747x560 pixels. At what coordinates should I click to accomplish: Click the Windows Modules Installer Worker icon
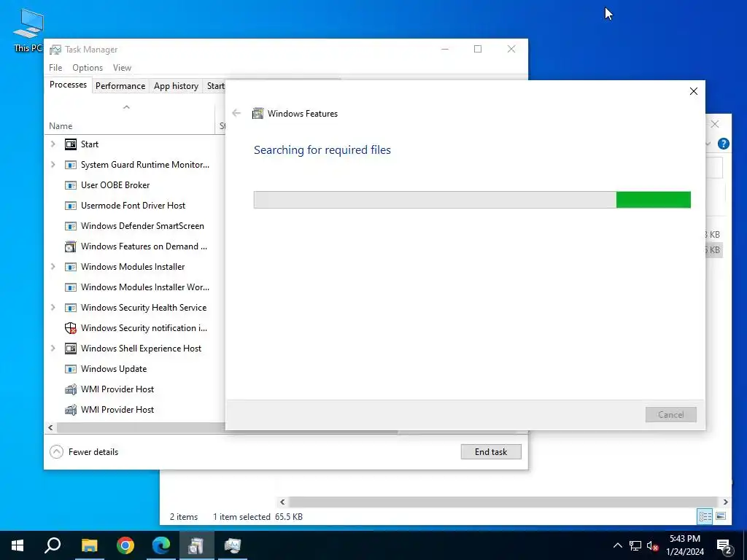(71, 287)
